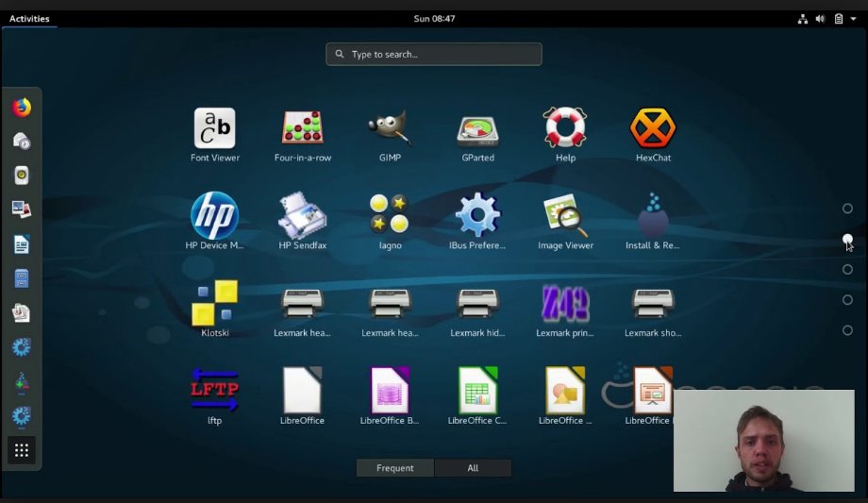This screenshot has width=868, height=503.
Task: Open the Files cabinet icon in dock
Action: pos(22,278)
